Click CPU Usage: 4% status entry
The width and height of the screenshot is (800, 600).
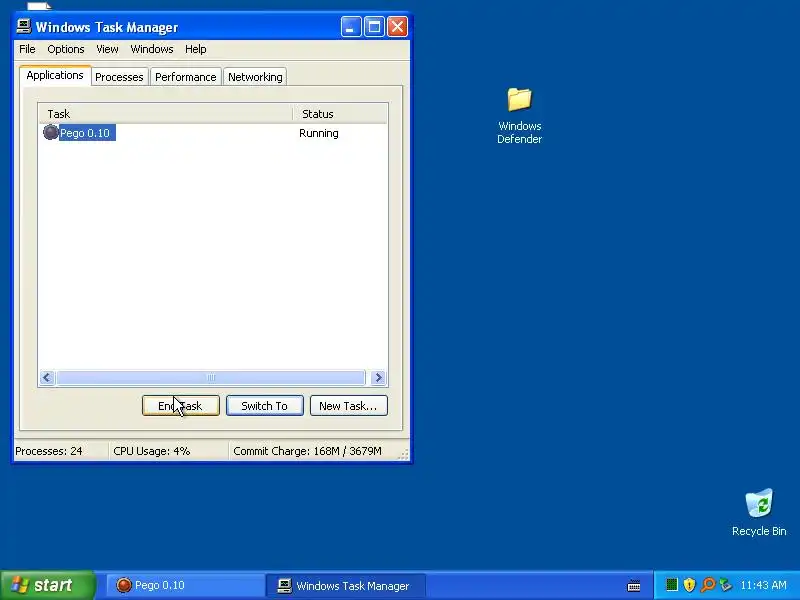152,451
